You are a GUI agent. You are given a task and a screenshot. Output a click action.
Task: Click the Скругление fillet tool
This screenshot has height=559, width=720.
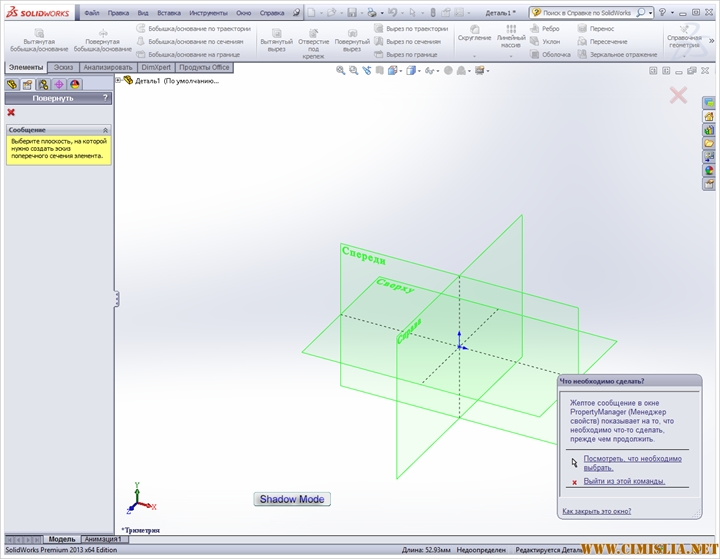(x=474, y=38)
